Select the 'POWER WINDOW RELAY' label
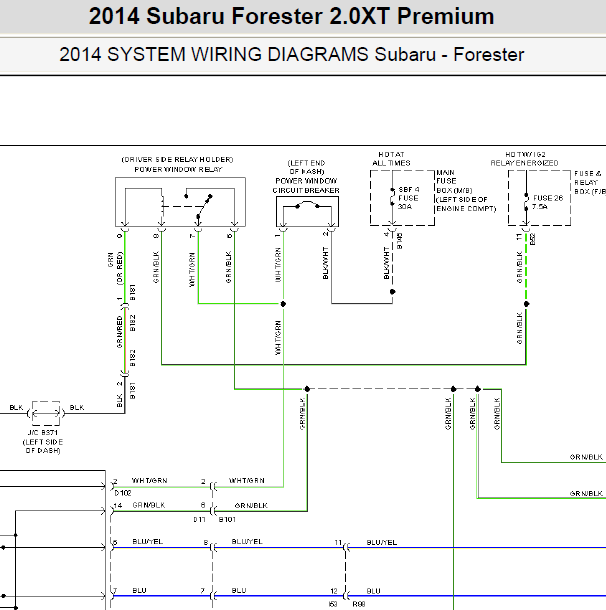The image size is (606, 610). point(178,170)
